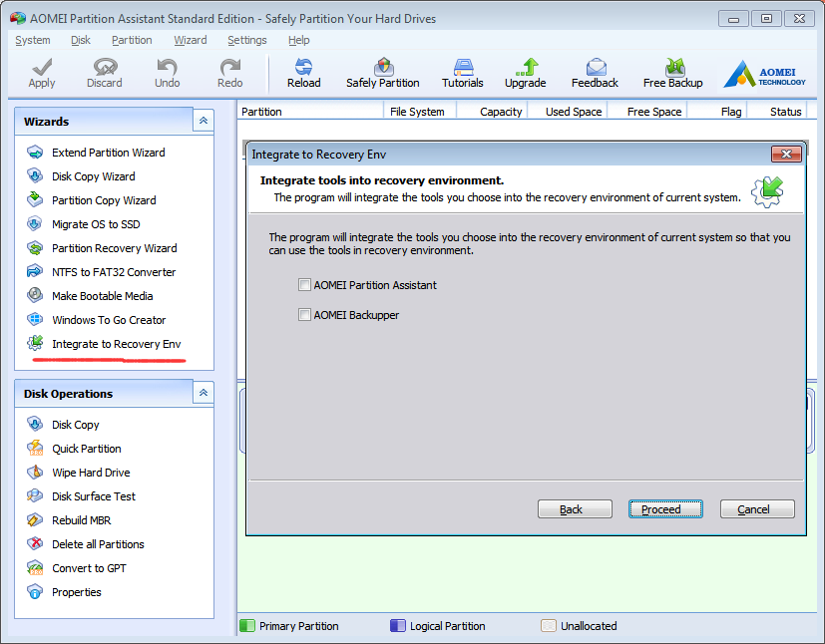The image size is (825, 644).
Task: Click the Used Space column header
Action: pyautogui.click(x=568, y=112)
